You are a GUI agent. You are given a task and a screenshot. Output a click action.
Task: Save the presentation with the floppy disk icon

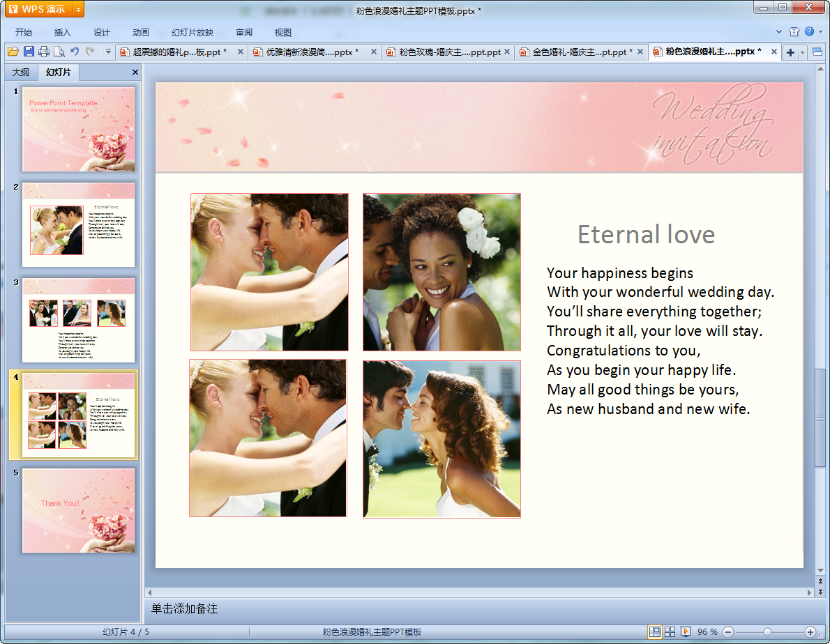coord(29,52)
